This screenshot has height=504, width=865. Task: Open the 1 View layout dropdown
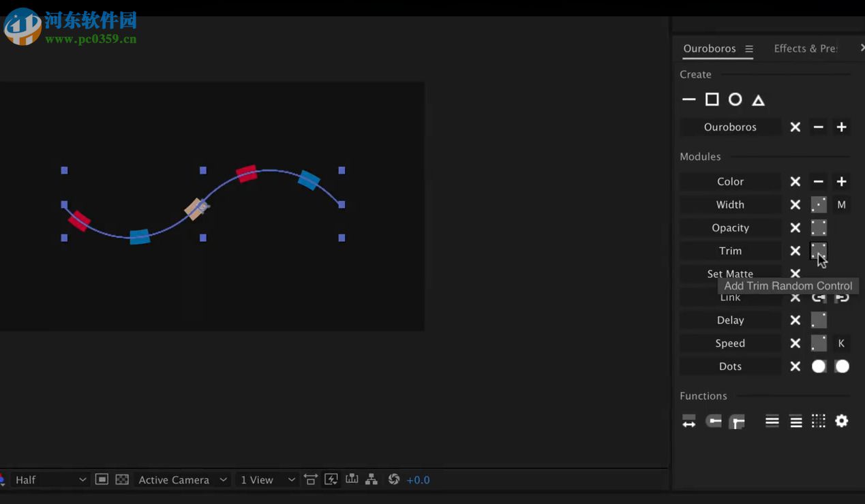point(267,479)
